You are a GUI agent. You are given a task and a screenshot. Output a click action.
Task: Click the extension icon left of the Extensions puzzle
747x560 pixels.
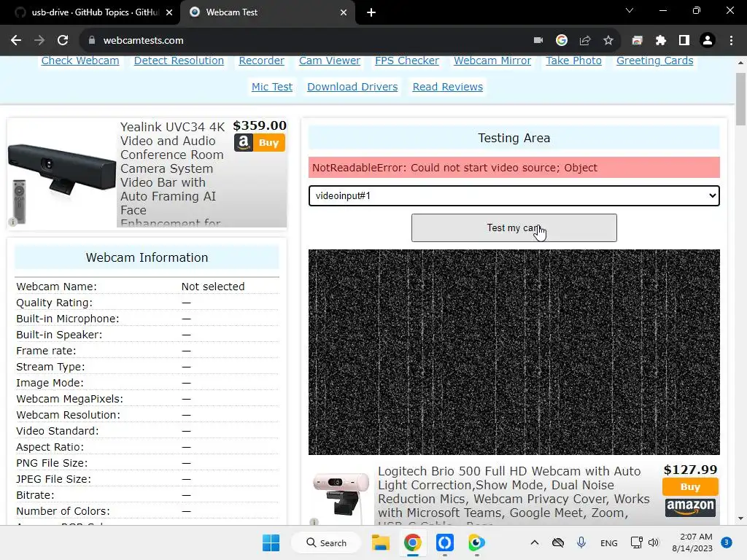(638, 41)
